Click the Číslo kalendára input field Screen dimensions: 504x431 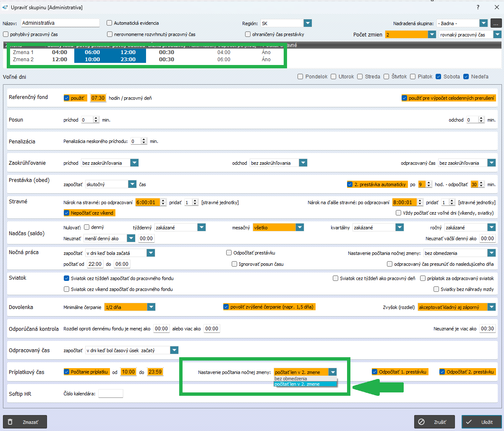(110, 393)
